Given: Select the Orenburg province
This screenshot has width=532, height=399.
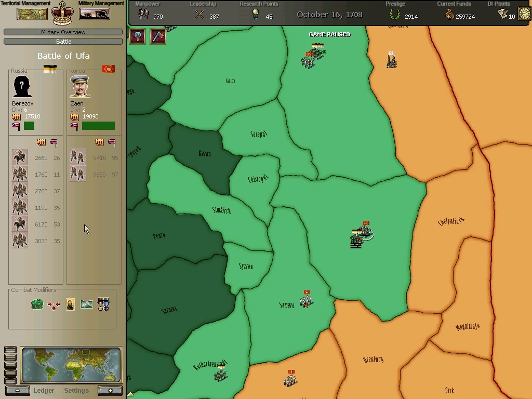Looking at the screenshot, I should (x=373, y=359).
